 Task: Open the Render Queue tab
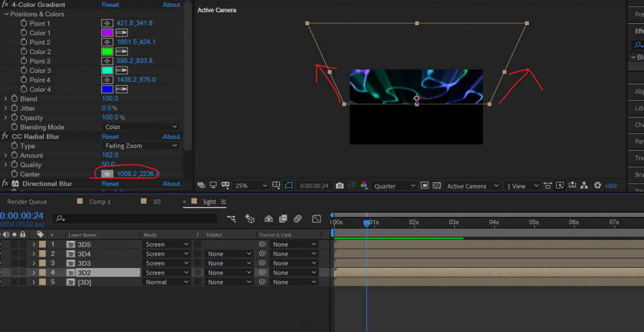coord(27,202)
